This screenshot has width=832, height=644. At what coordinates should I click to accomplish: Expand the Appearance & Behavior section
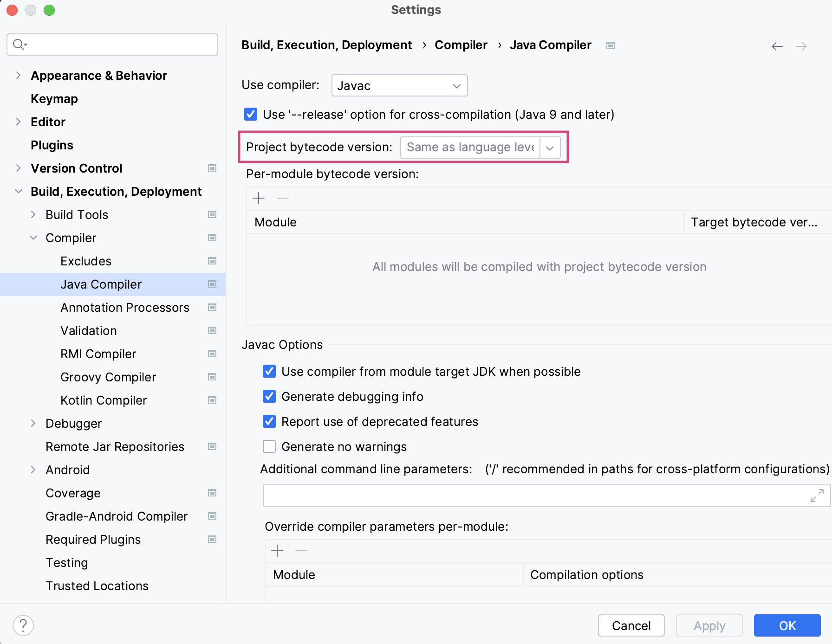coord(18,75)
